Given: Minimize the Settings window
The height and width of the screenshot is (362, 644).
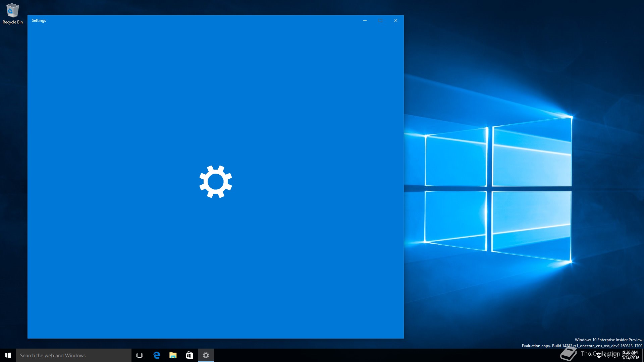Looking at the screenshot, I should (365, 20).
